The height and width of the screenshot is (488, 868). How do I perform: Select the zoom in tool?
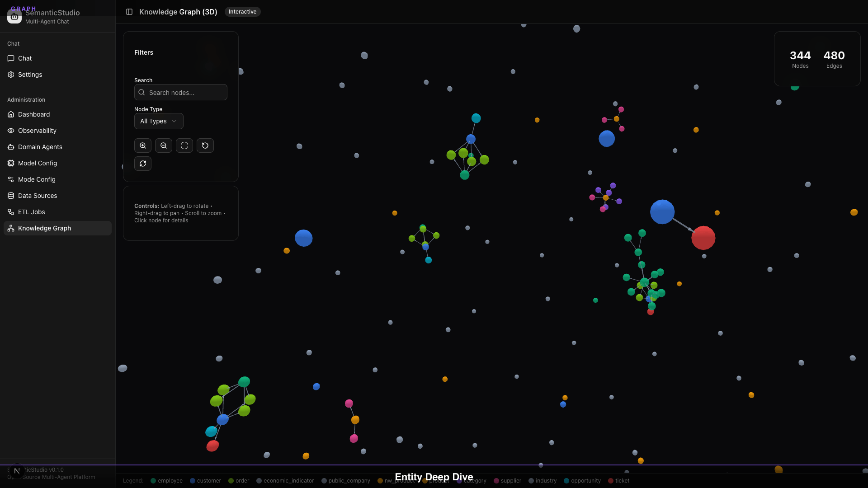142,145
